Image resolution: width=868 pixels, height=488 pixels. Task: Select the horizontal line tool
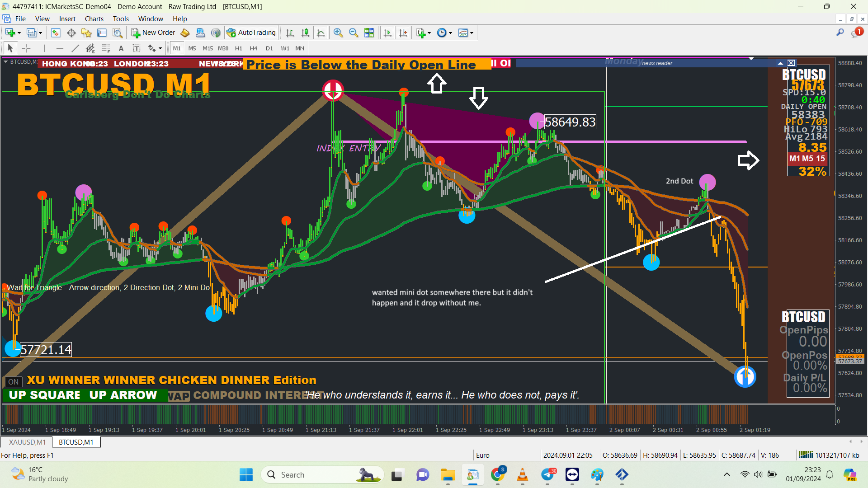coord(60,48)
